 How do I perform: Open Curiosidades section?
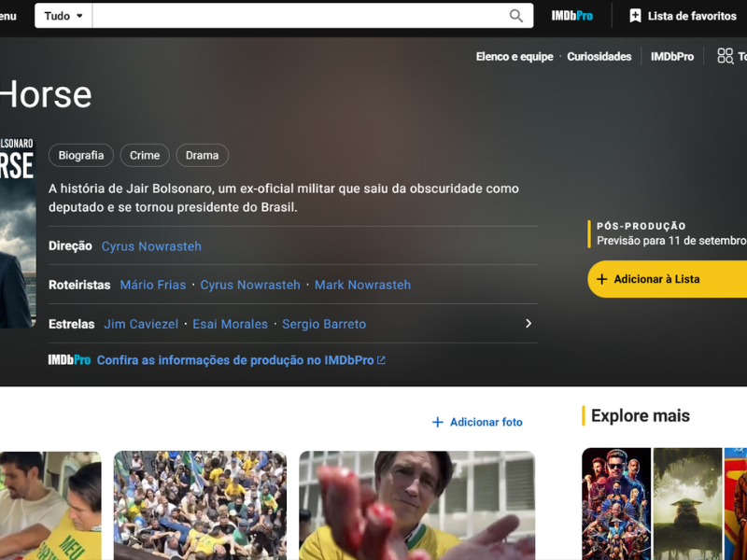point(599,56)
